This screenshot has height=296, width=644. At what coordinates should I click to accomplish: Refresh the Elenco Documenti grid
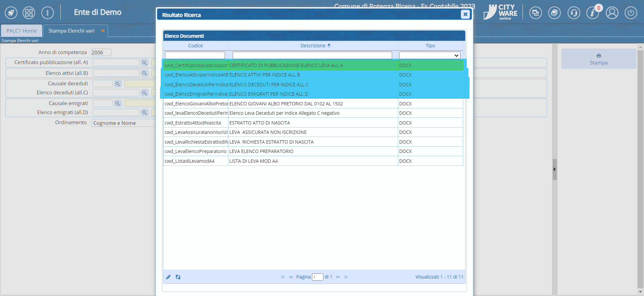click(178, 277)
